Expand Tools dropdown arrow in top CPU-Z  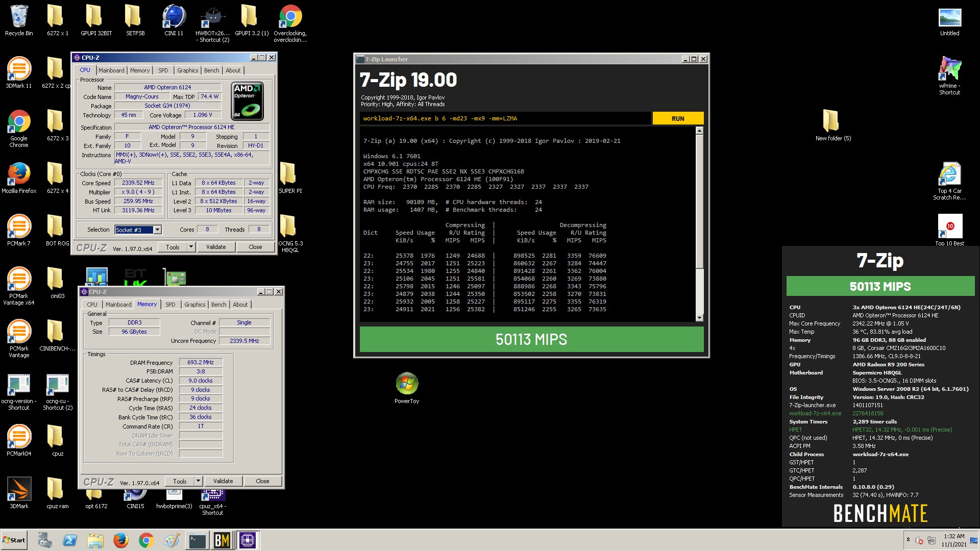tap(191, 247)
